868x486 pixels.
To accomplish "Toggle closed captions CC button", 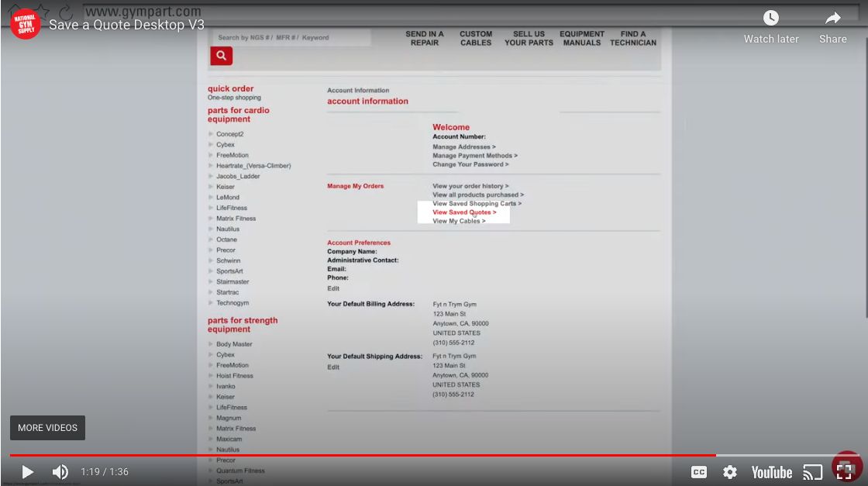I will 698,471.
